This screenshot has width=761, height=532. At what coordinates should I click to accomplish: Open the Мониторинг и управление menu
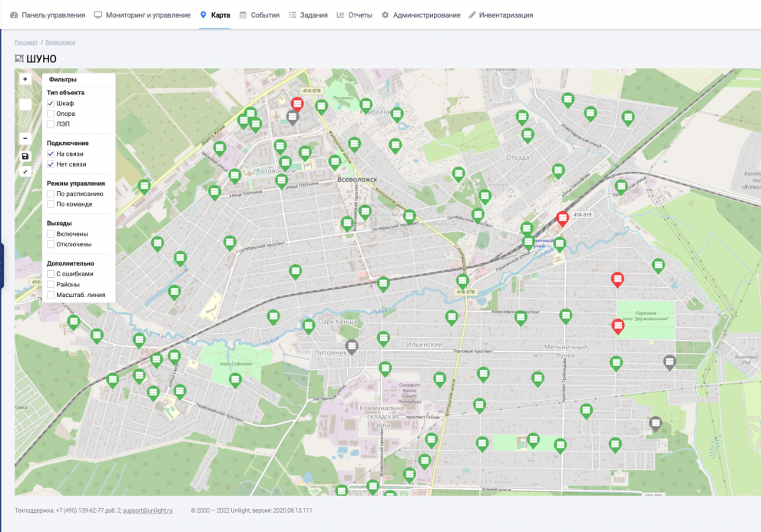(x=142, y=15)
